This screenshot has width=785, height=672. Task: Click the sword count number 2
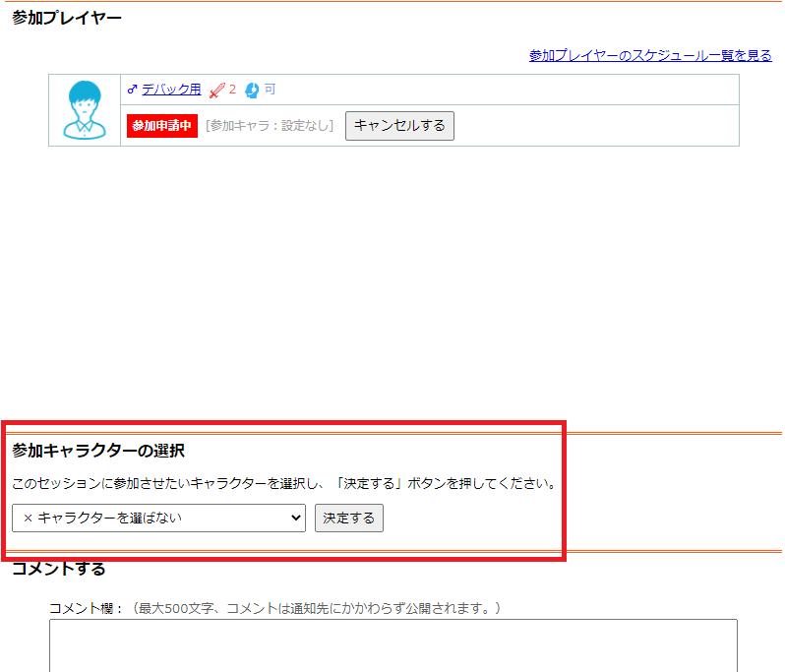[233, 90]
